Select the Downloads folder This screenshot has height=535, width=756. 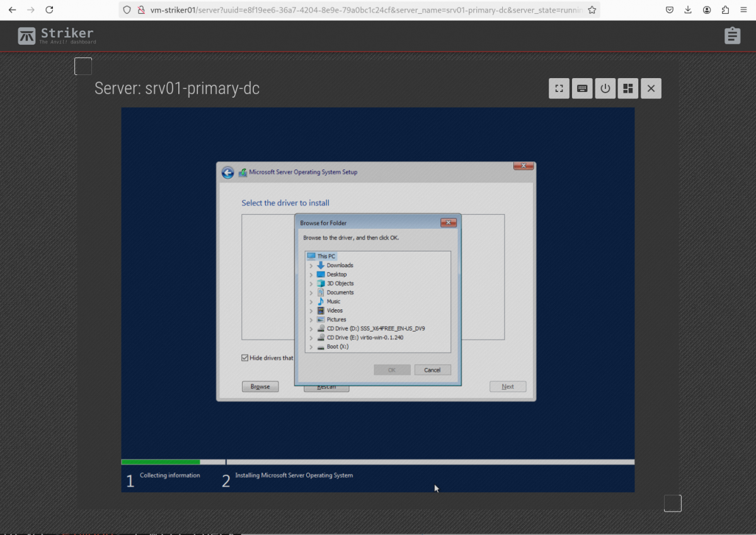point(340,265)
